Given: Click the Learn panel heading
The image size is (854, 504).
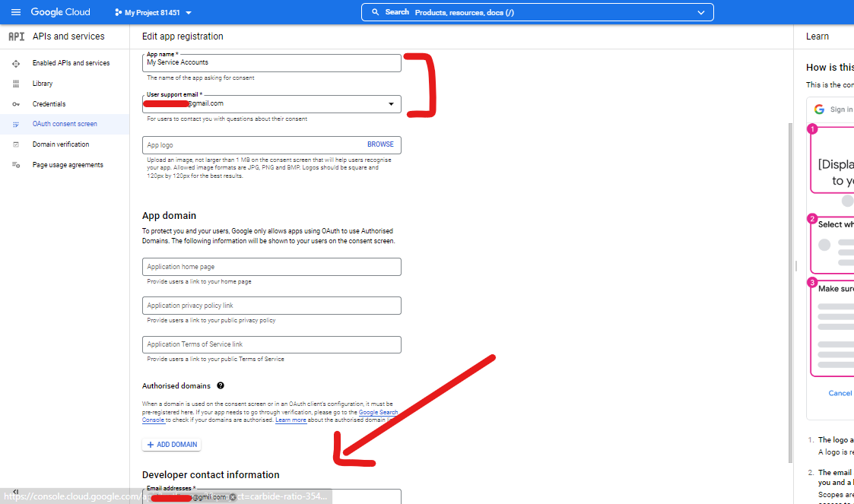Looking at the screenshot, I should point(817,36).
